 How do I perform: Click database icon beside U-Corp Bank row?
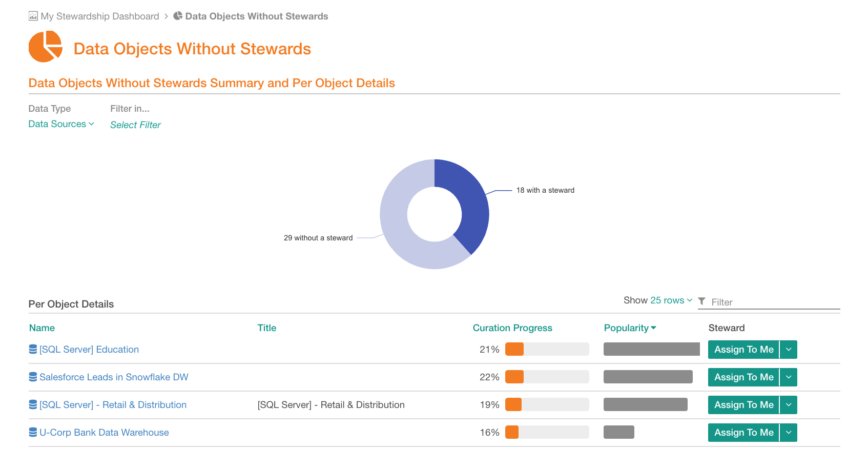(x=33, y=432)
